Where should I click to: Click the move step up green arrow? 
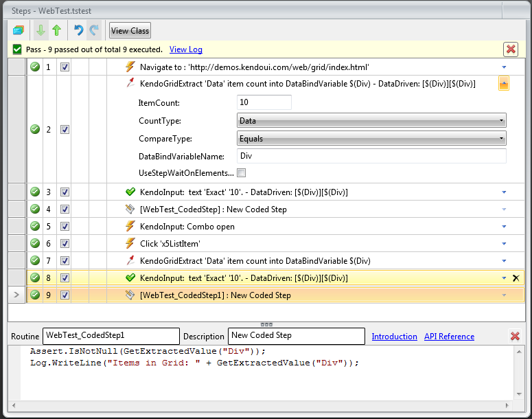(x=56, y=30)
